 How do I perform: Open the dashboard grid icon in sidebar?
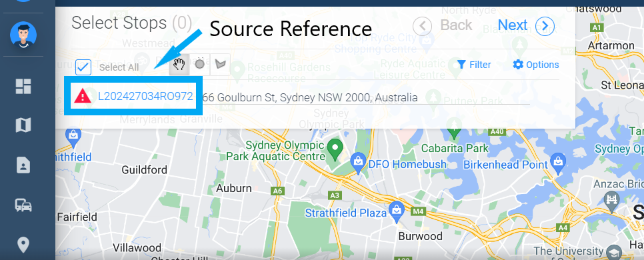pyautogui.click(x=23, y=86)
